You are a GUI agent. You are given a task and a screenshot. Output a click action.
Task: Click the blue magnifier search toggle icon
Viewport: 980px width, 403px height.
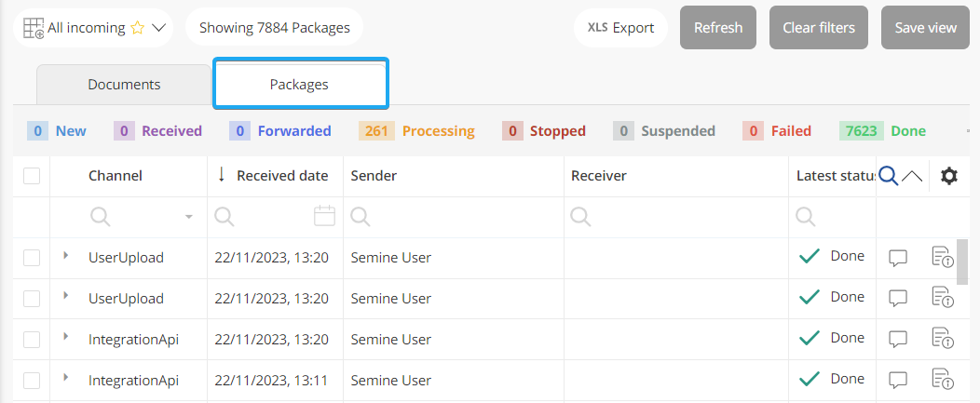click(889, 176)
